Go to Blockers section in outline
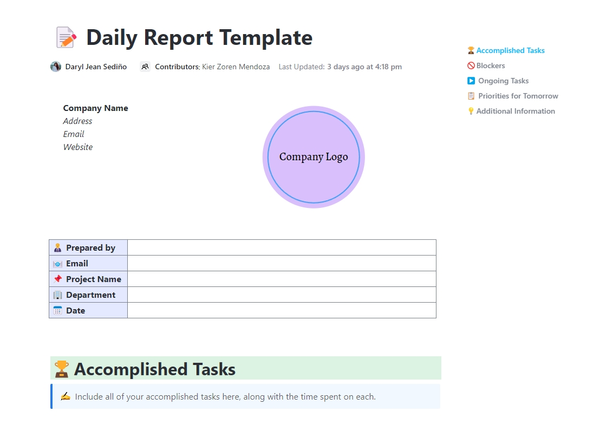 tap(491, 66)
